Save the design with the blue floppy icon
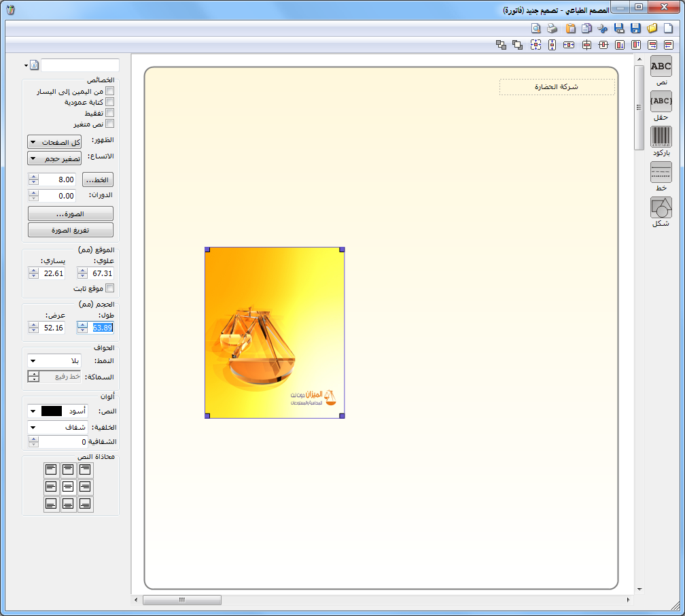 pyautogui.click(x=635, y=29)
